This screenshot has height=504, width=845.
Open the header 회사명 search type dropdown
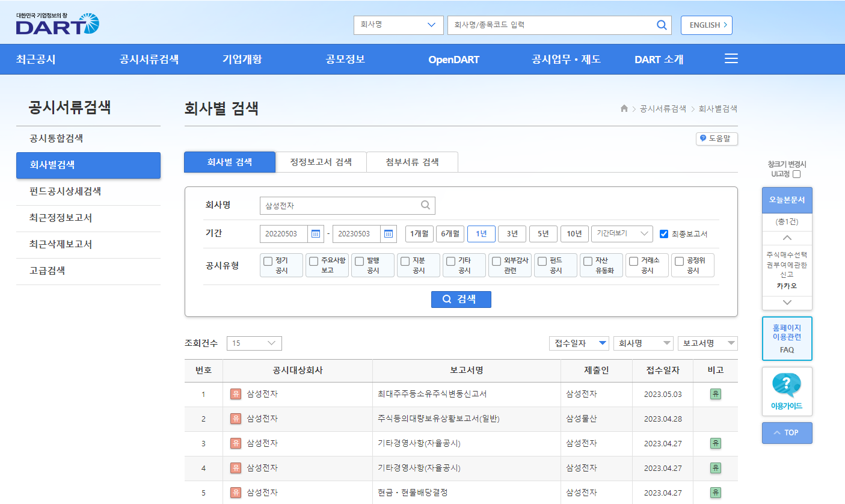398,25
